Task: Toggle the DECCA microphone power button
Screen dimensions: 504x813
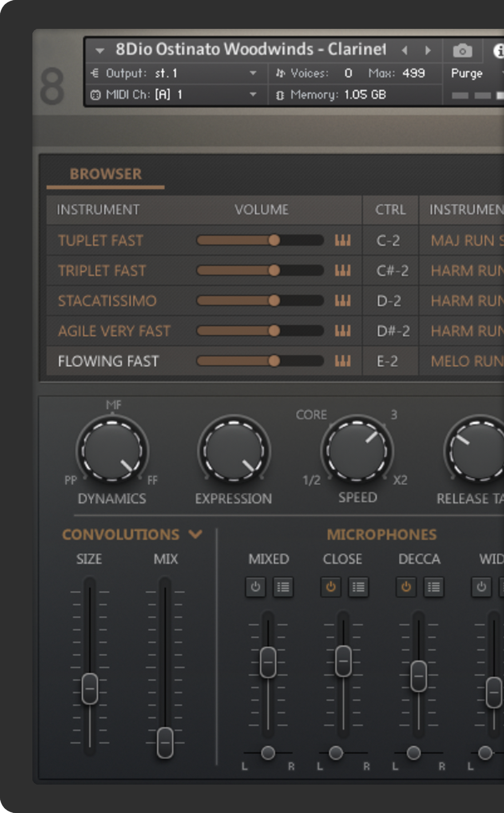Action: [x=406, y=587]
